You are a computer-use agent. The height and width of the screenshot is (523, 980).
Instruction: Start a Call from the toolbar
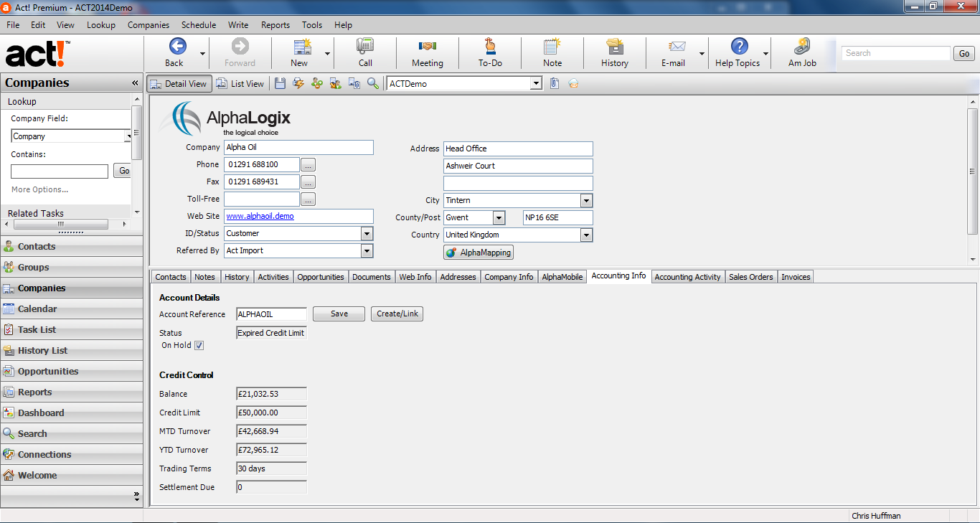[365, 52]
